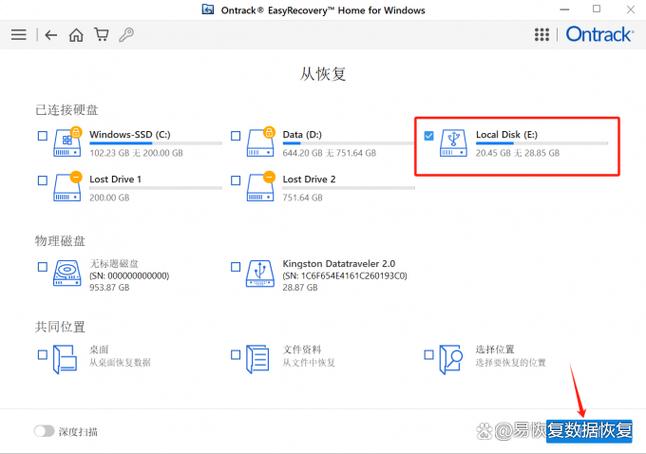Click the 文件资料 label
The height and width of the screenshot is (454, 646).
coord(302,349)
